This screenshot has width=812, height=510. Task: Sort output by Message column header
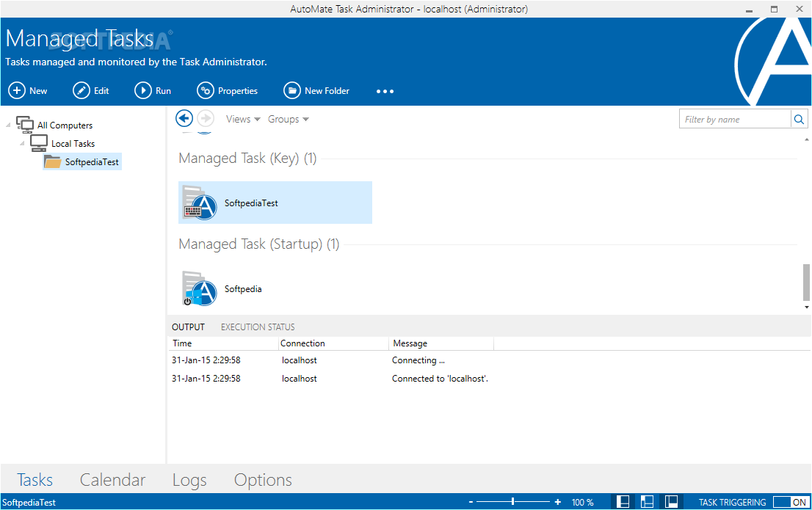pyautogui.click(x=441, y=343)
